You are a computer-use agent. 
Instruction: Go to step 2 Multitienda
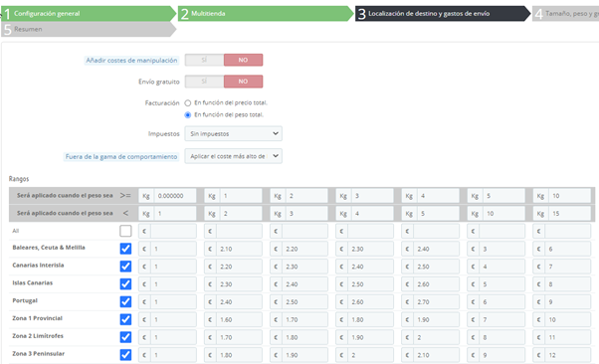coord(266,13)
